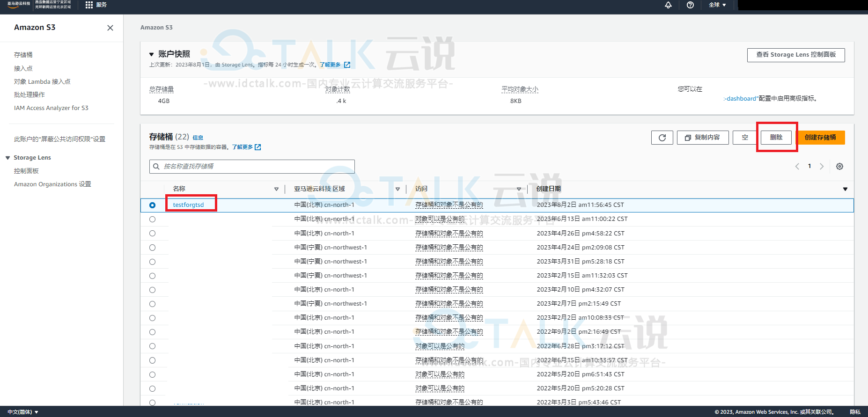Click the 创建存储桶 button
Image resolution: width=868 pixels, height=417 pixels.
point(820,138)
